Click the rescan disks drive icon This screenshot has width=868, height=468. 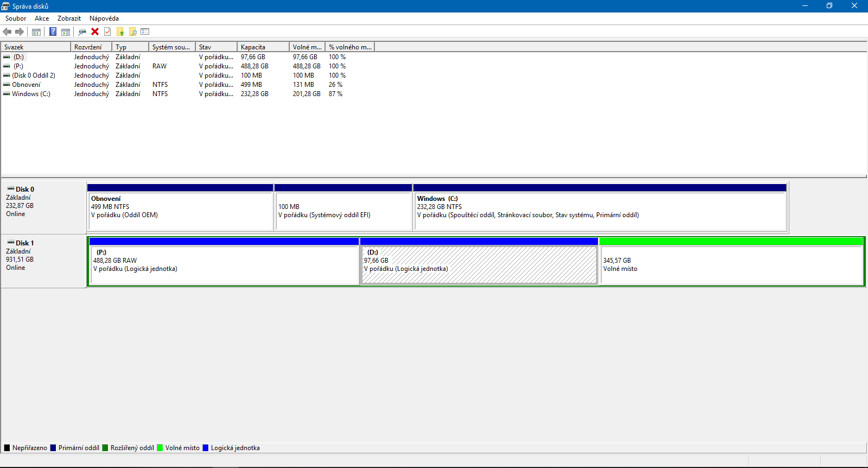[82, 31]
